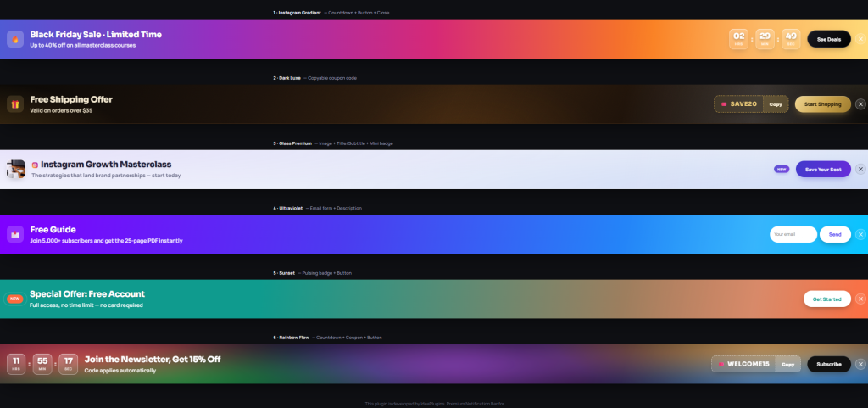The image size is (868, 408).
Task: Click the "2 · Dark Luxe" section label
Action: tap(287, 78)
